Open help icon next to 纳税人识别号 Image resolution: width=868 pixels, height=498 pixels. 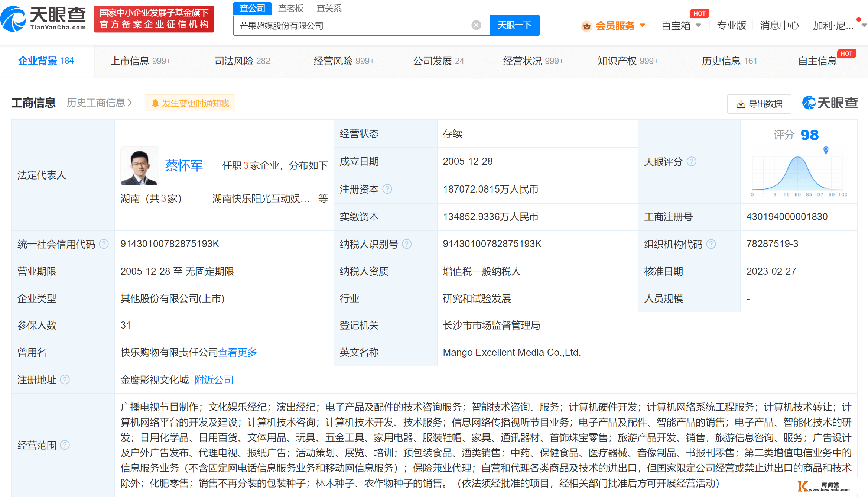click(x=407, y=244)
